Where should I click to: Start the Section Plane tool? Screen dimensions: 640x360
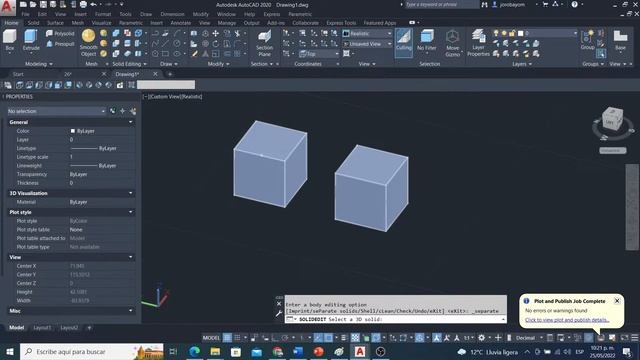click(x=264, y=43)
